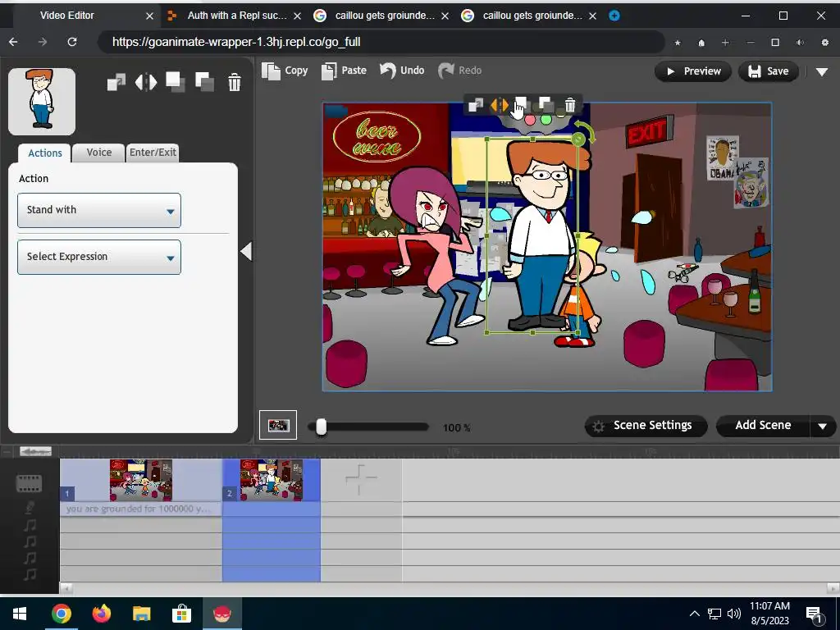Click the floating toolbar trash icon
Image resolution: width=840 pixels, height=630 pixels.
(570, 105)
